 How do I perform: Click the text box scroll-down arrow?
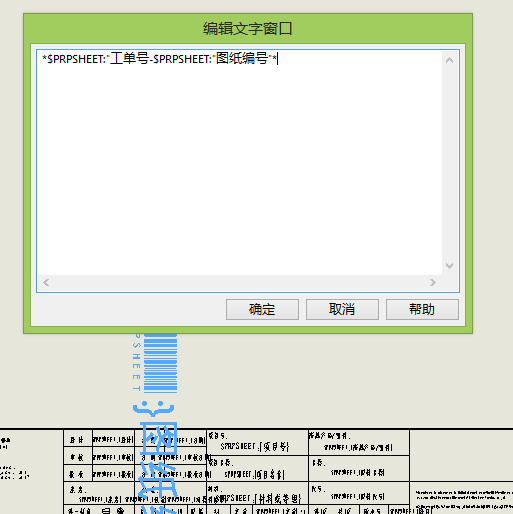tap(449, 266)
